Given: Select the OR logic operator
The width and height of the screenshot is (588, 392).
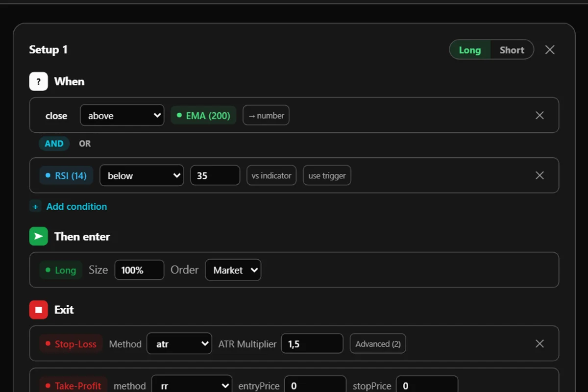Looking at the screenshot, I should 85,144.
